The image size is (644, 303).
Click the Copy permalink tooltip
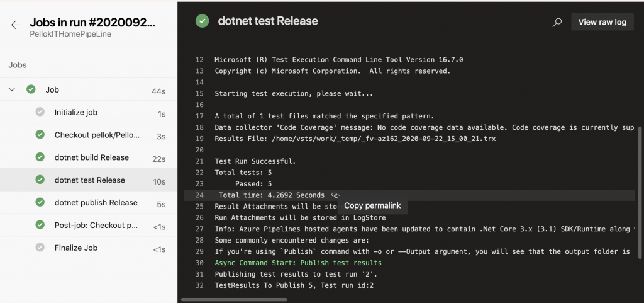tap(371, 206)
